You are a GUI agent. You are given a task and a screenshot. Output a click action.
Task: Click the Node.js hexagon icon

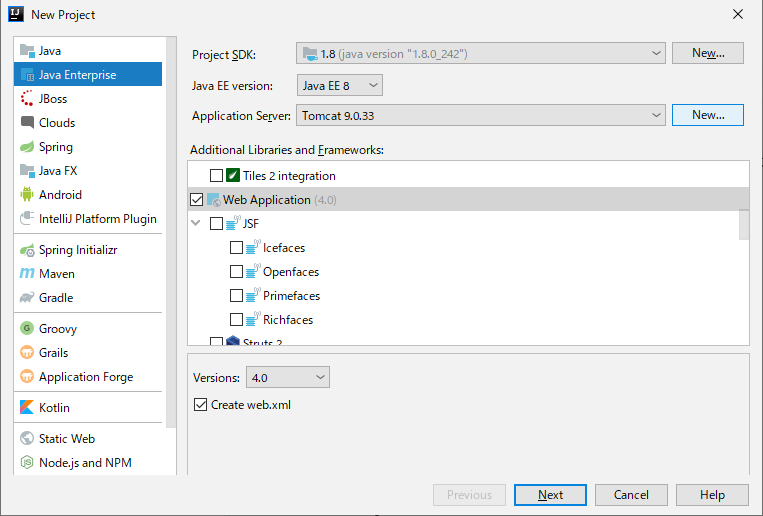[x=27, y=462]
